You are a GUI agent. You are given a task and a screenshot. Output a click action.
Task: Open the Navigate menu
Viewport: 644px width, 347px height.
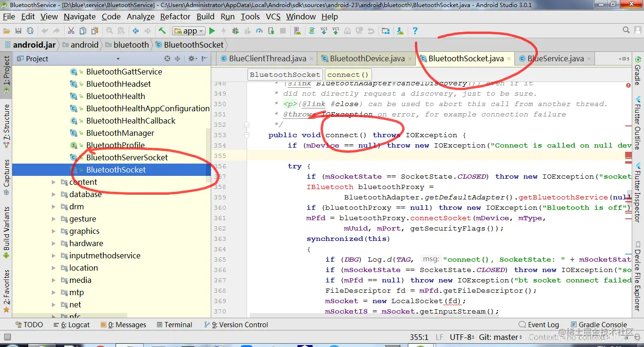click(x=80, y=17)
